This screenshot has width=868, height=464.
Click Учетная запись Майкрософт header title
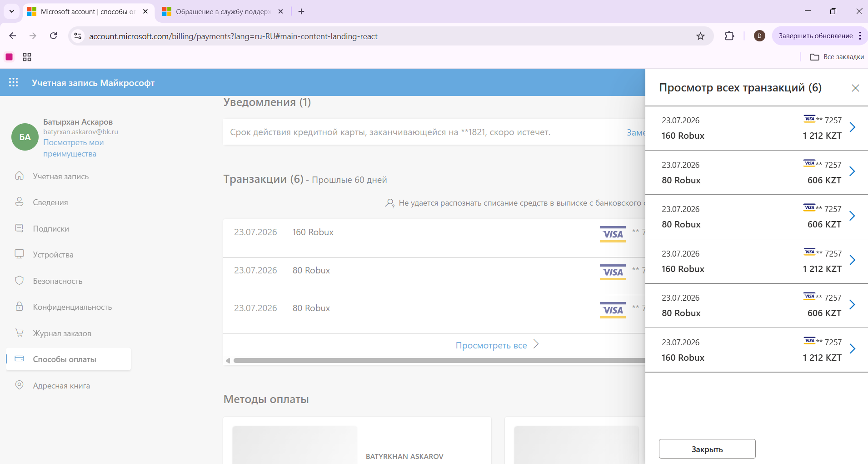pos(93,83)
